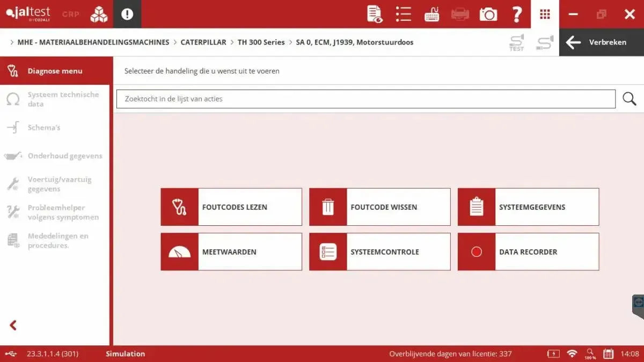Click the Help question mark icon
The image size is (644, 362).
(516, 14)
